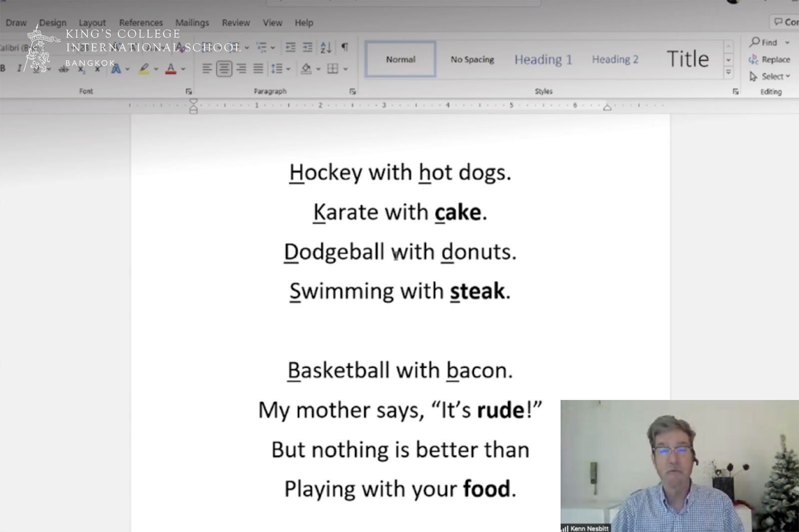Image resolution: width=799 pixels, height=532 pixels.
Task: Apply the Heading 1 style
Action: 543,59
